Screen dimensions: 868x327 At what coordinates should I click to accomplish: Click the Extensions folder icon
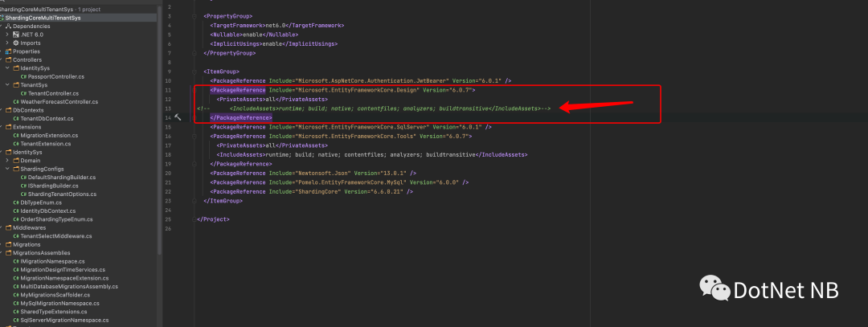[x=8, y=127]
